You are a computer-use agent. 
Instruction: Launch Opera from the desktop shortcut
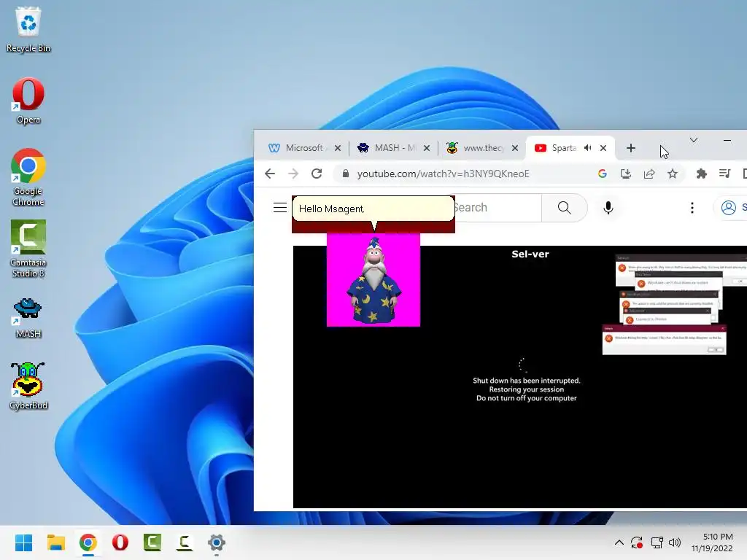point(28,101)
